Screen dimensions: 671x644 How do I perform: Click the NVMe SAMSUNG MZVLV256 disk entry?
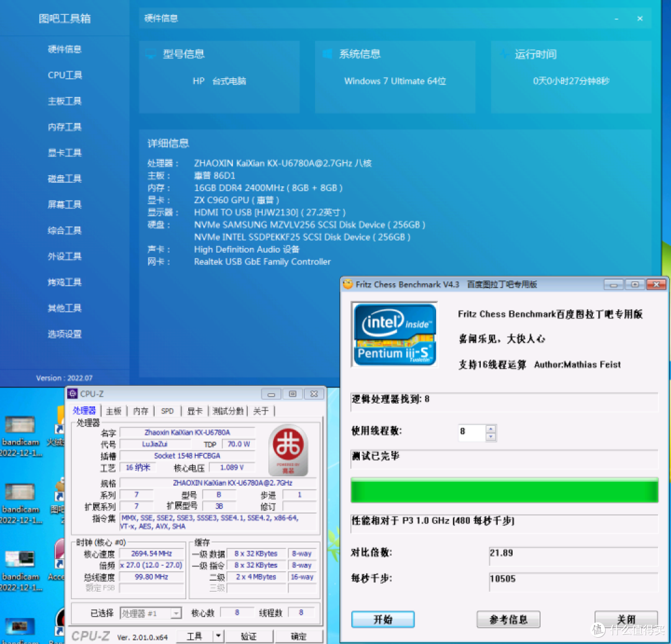(309, 225)
